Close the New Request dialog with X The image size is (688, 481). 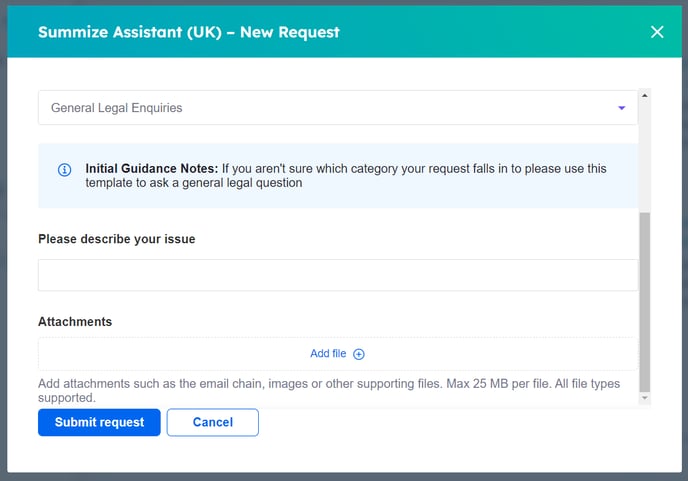(x=657, y=32)
